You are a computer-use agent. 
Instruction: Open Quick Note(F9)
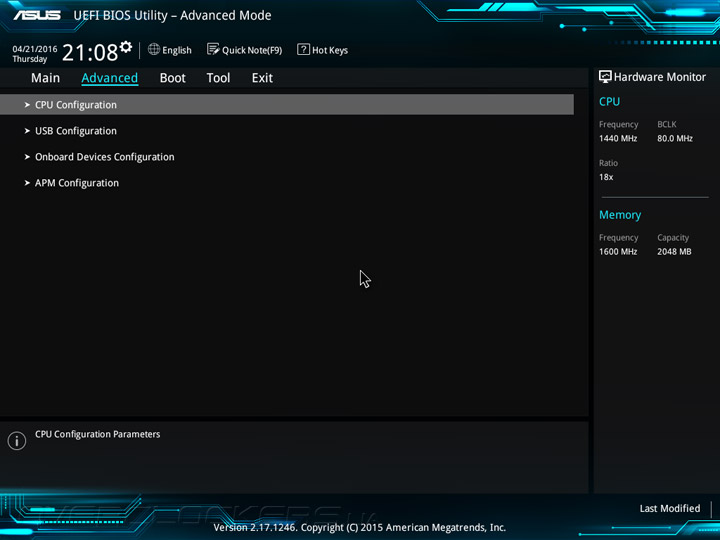click(x=252, y=51)
